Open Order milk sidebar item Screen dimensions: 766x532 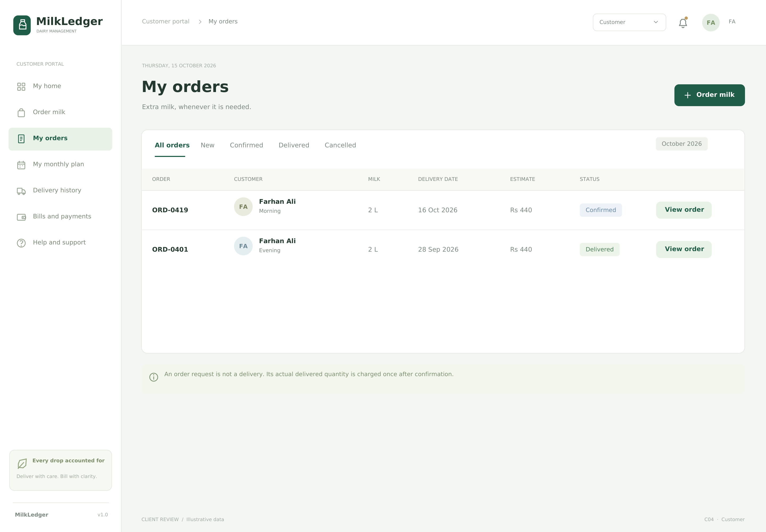click(x=60, y=112)
